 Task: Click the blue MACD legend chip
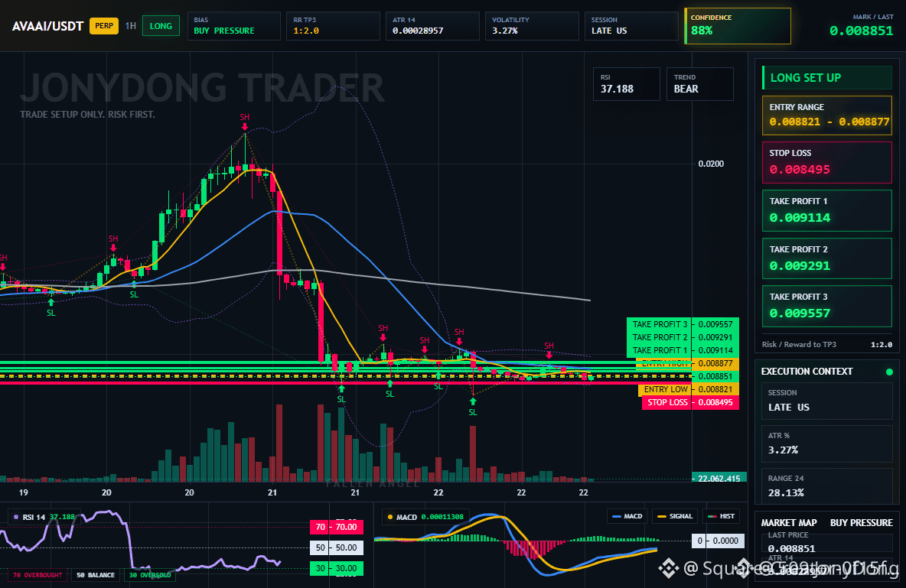[x=627, y=516]
